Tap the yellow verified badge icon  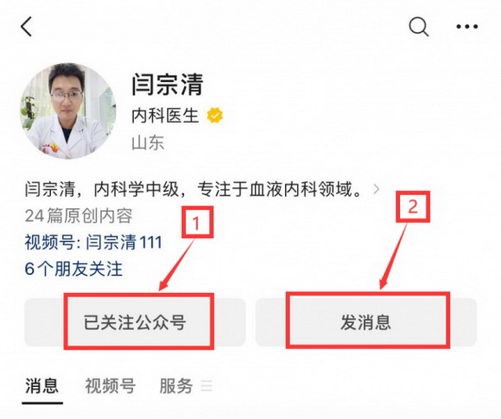215,115
